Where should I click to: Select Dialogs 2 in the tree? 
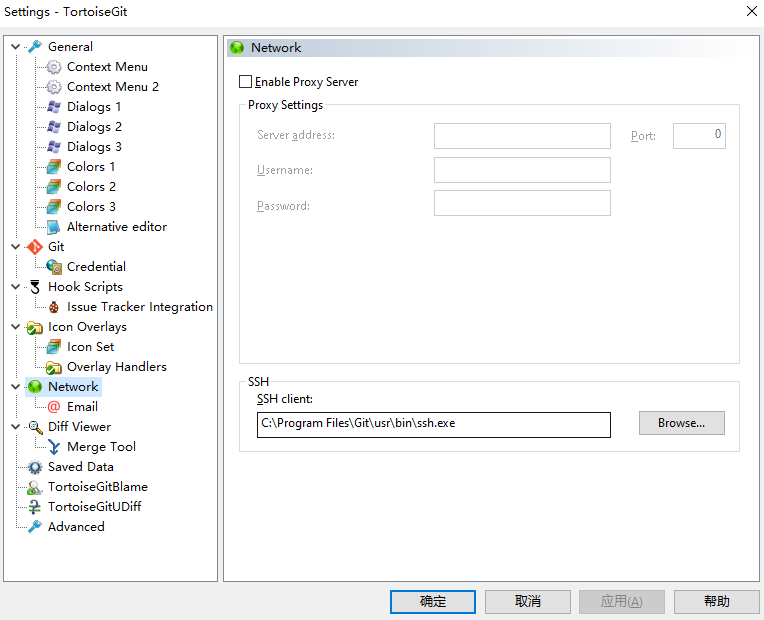click(x=94, y=127)
